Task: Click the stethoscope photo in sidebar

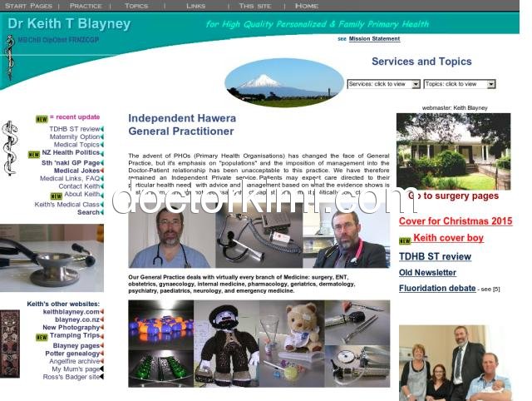Action: pyautogui.click(x=52, y=258)
